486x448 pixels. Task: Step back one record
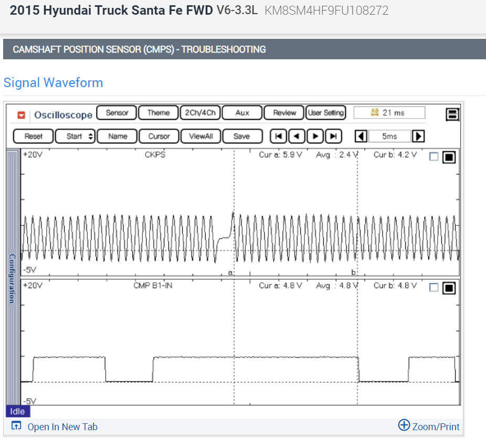pyautogui.click(x=297, y=136)
